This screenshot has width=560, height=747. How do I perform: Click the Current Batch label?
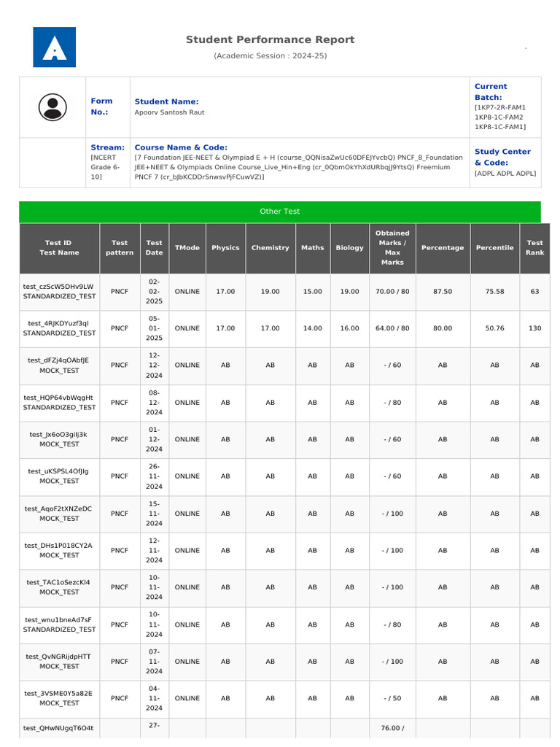pyautogui.click(x=491, y=91)
